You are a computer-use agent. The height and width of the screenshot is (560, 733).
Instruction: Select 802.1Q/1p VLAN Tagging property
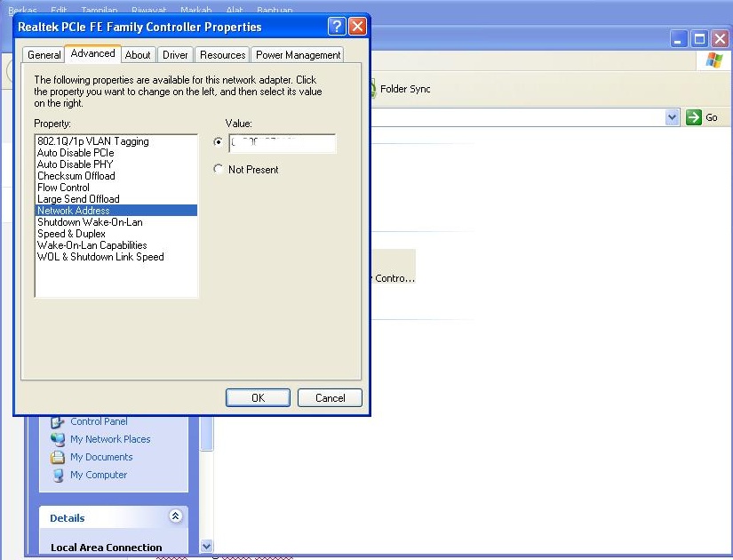(116, 141)
